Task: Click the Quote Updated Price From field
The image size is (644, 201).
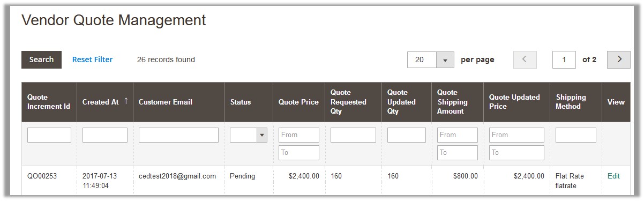Action: click(516, 135)
